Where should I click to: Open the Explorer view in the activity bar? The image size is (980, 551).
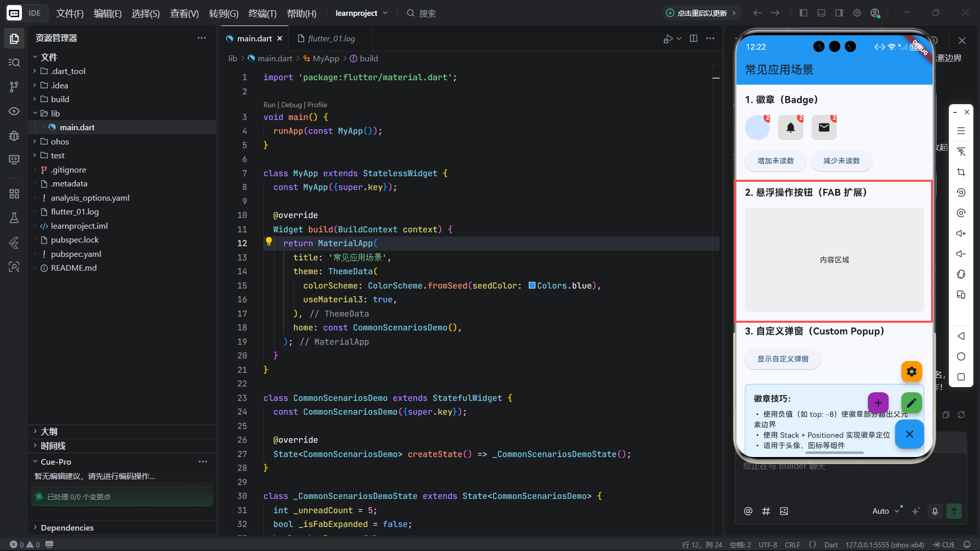click(x=14, y=38)
